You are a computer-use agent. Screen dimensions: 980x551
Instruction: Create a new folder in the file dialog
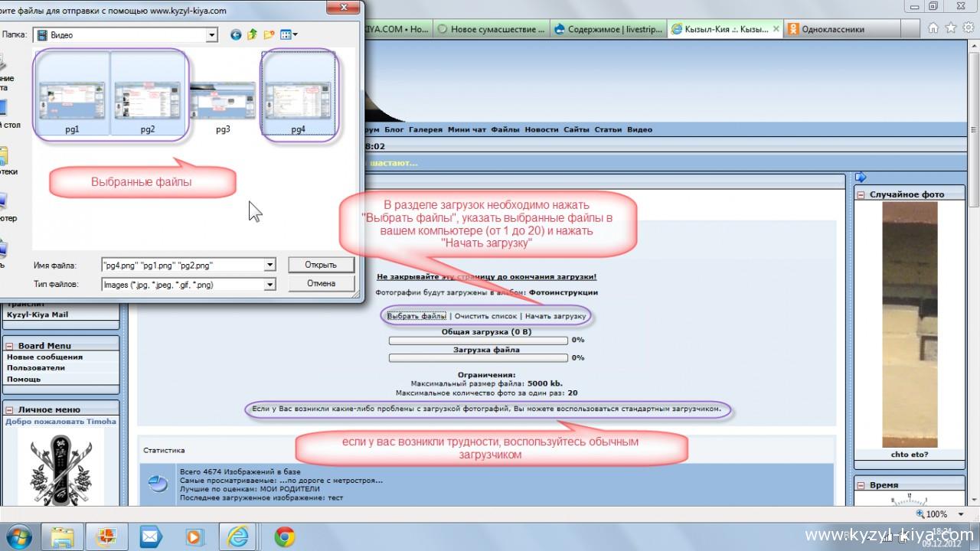click(x=269, y=34)
